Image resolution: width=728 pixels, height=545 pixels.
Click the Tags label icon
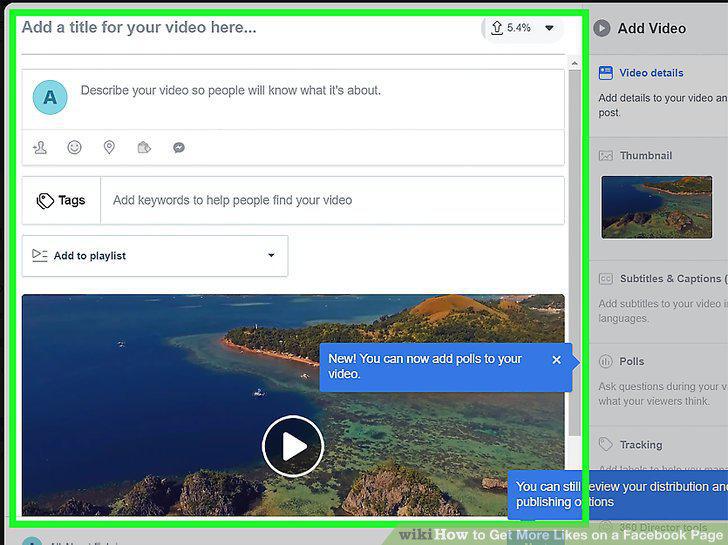[x=45, y=201]
